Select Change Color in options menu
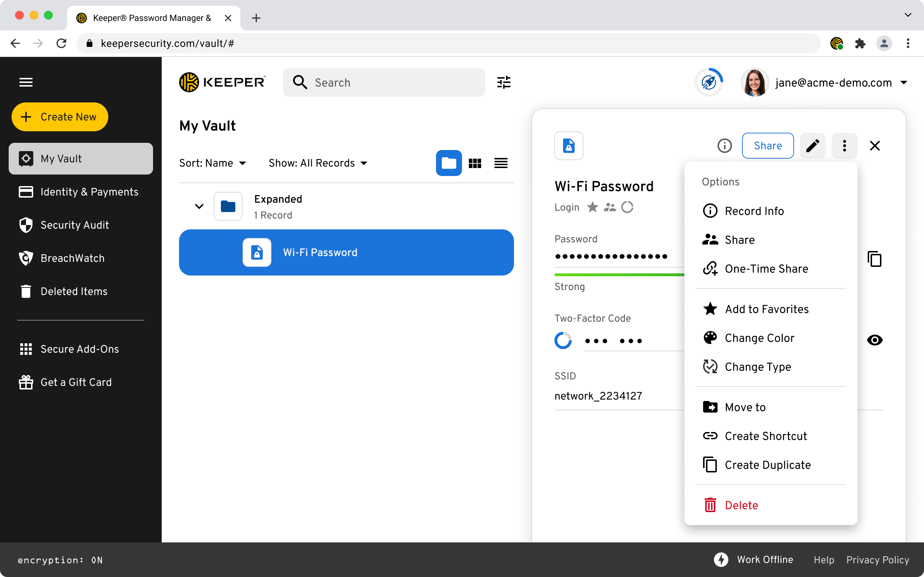This screenshot has width=924, height=577. [759, 338]
